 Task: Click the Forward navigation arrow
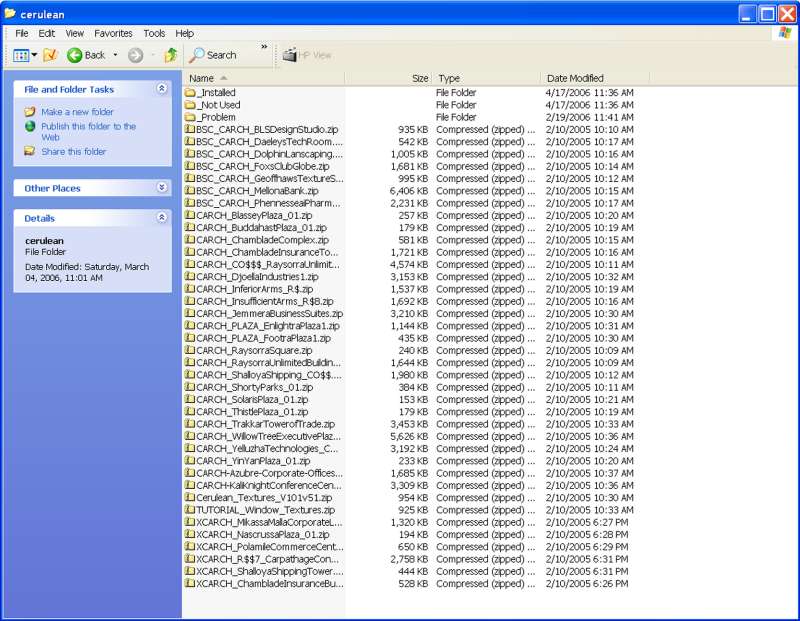[x=135, y=55]
